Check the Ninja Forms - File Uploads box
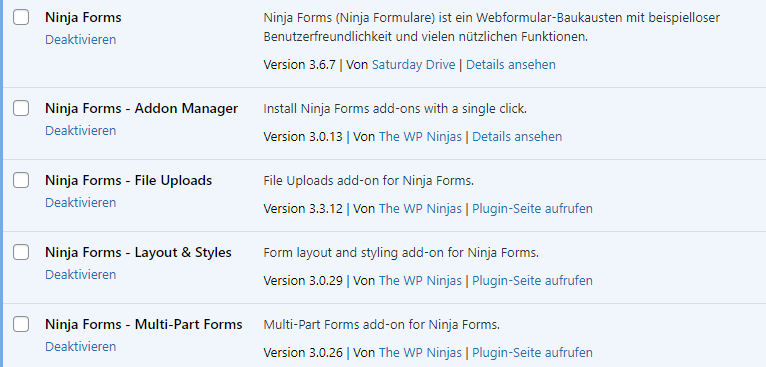 click(21, 180)
